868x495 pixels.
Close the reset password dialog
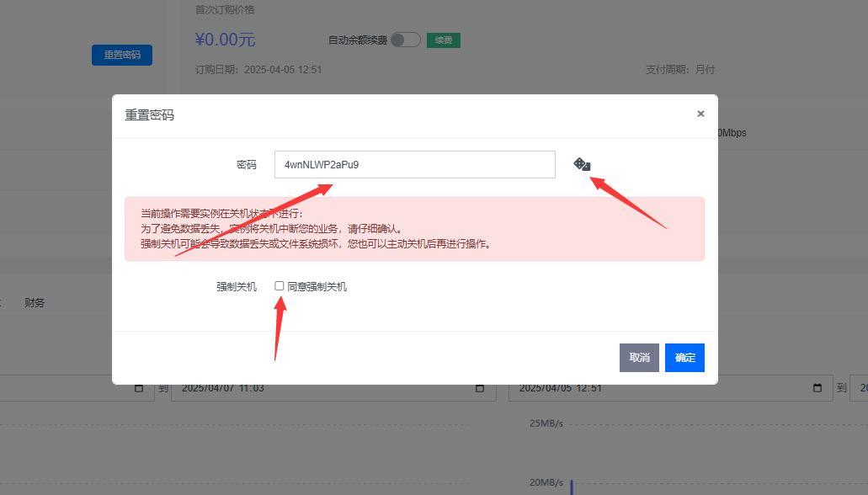click(x=700, y=114)
